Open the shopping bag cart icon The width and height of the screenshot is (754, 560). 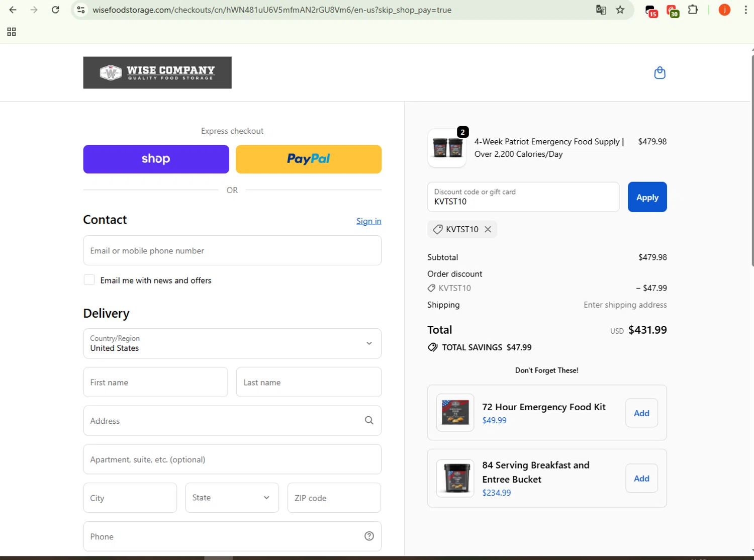tap(659, 73)
